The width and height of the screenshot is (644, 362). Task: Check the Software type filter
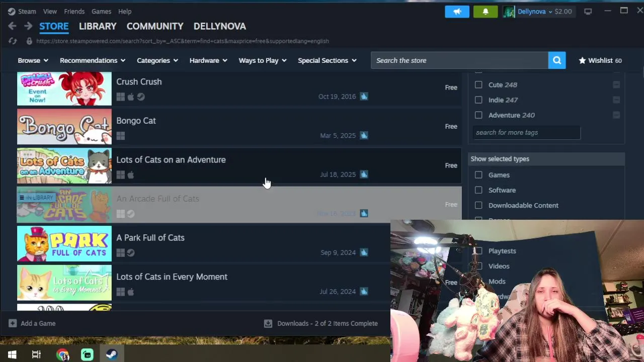(478, 190)
